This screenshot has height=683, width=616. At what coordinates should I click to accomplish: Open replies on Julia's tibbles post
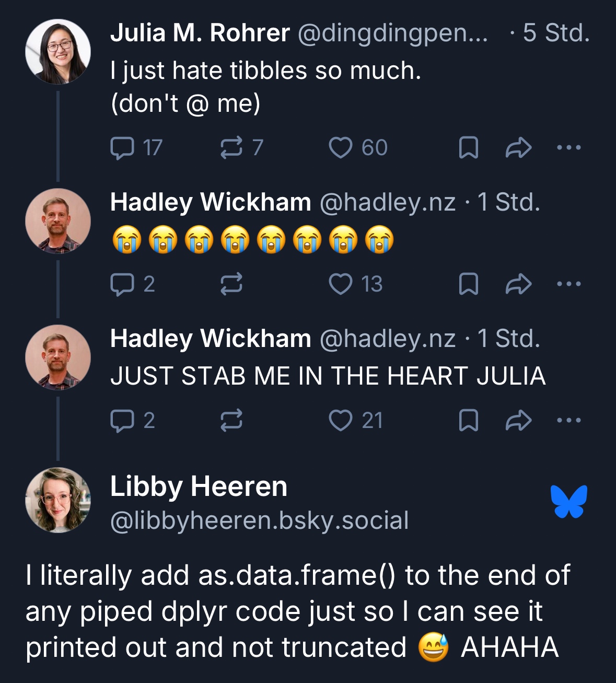click(x=123, y=148)
